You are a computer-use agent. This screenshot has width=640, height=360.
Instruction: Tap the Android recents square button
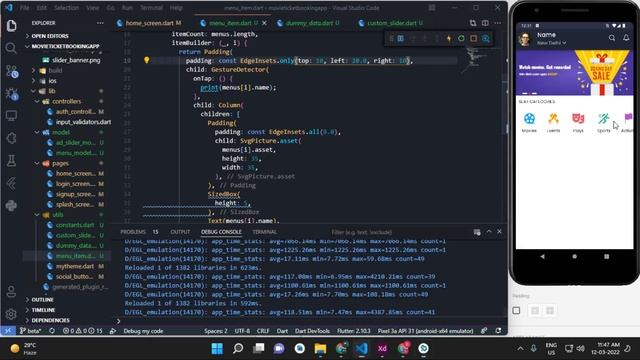click(607, 256)
